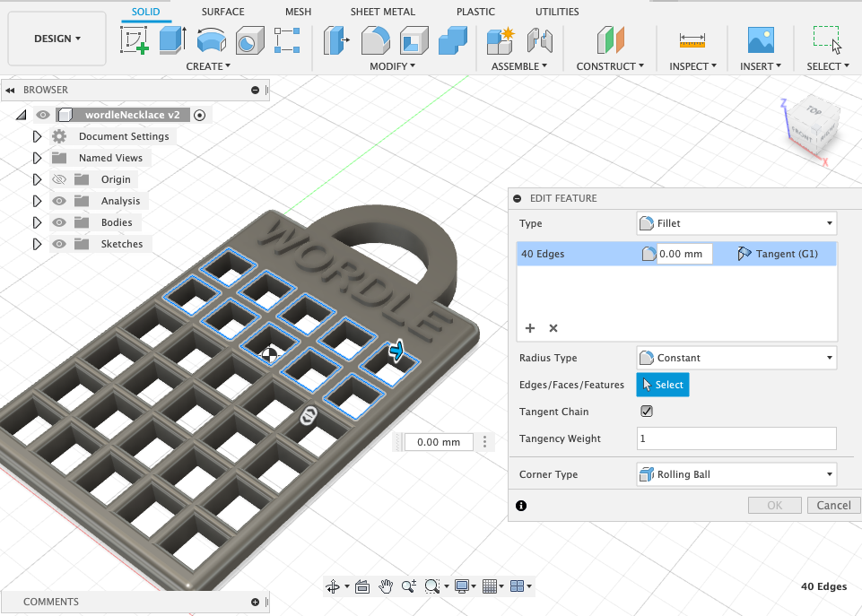
Task: Hide the Bodies folder
Action: click(x=59, y=222)
